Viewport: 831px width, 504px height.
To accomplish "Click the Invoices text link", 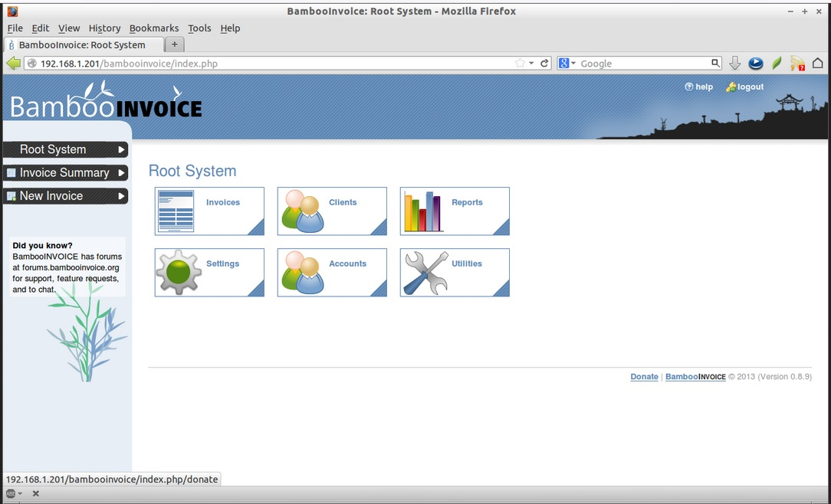I will [222, 202].
